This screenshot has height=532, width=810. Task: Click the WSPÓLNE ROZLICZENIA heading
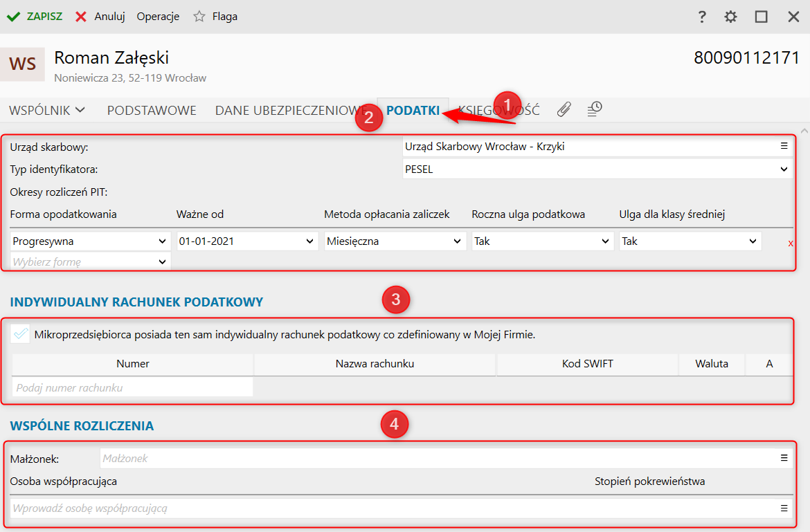(82, 425)
